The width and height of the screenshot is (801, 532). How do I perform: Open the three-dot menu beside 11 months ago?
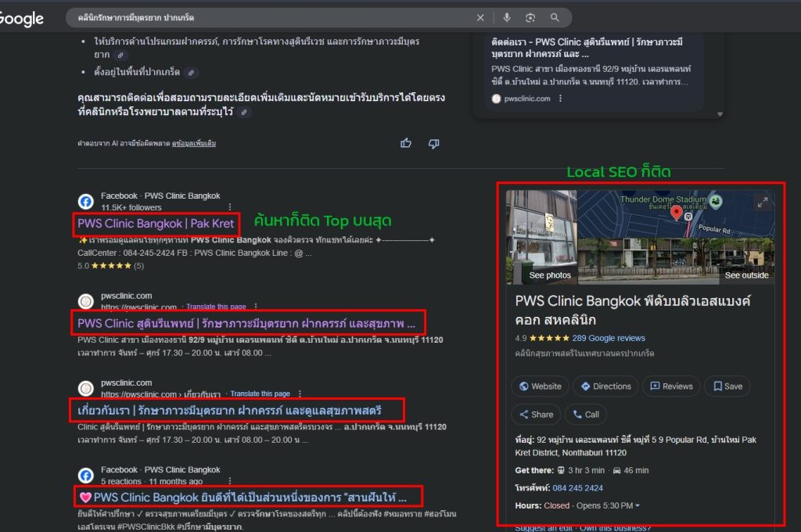tap(230, 481)
